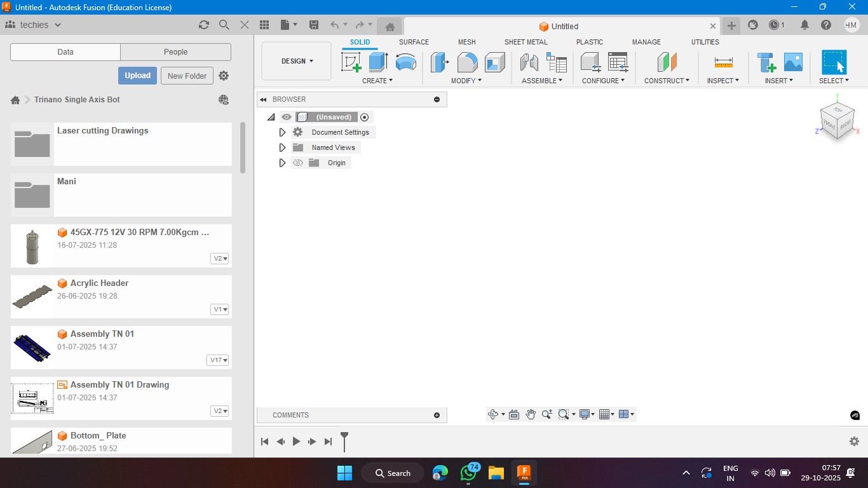Viewport: 868px width, 488px height.
Task: Create a New Folder
Action: (187, 76)
